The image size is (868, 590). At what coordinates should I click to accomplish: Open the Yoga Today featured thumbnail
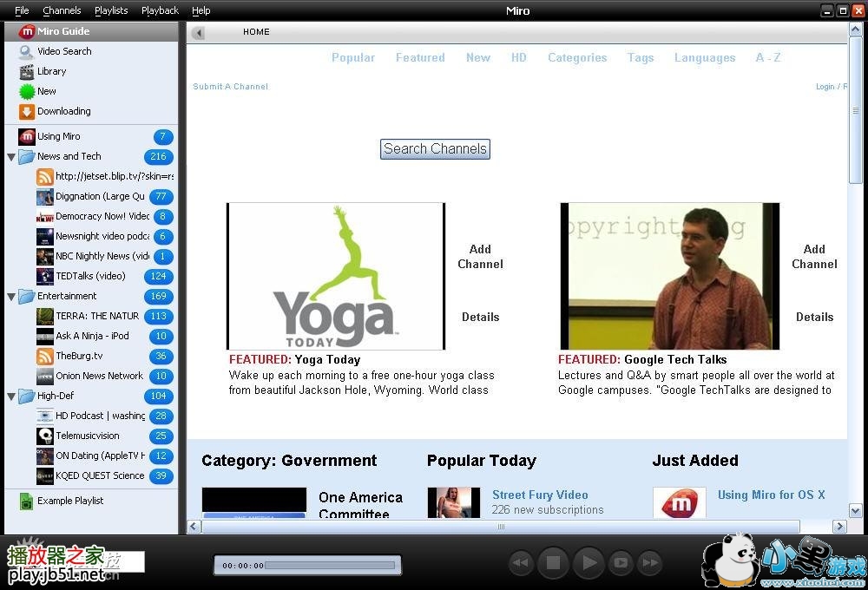pos(336,276)
